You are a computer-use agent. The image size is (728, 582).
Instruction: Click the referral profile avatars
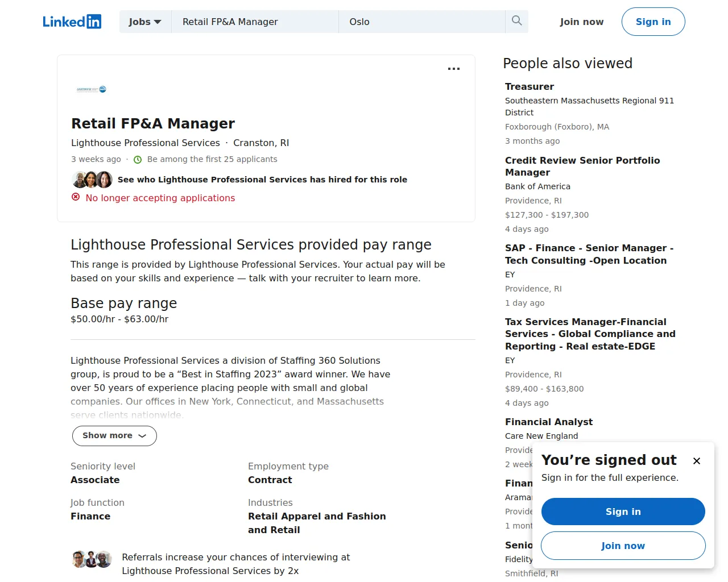(92, 559)
